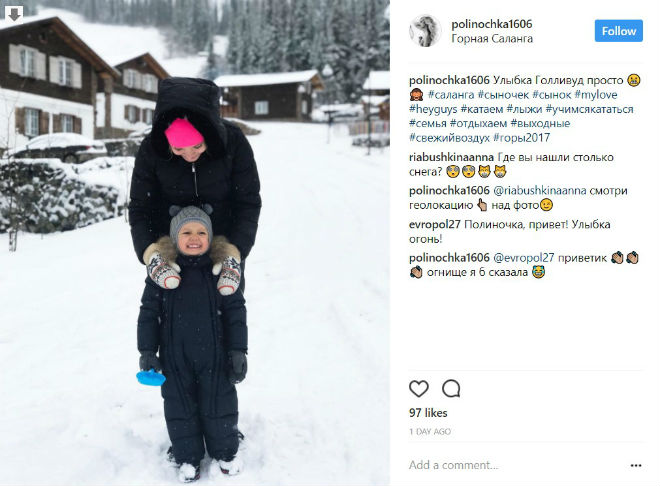Focus the Add a comment field
Screen dimensions: 660x486
[x=518, y=465]
